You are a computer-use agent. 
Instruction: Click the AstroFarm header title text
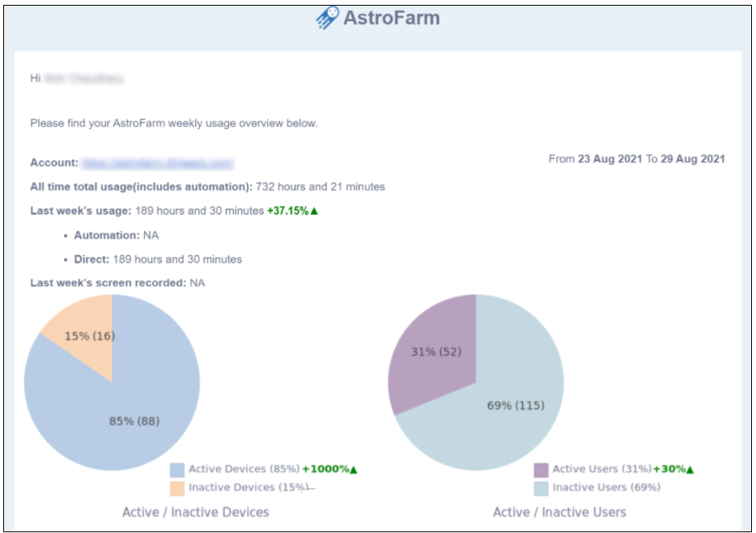point(392,18)
